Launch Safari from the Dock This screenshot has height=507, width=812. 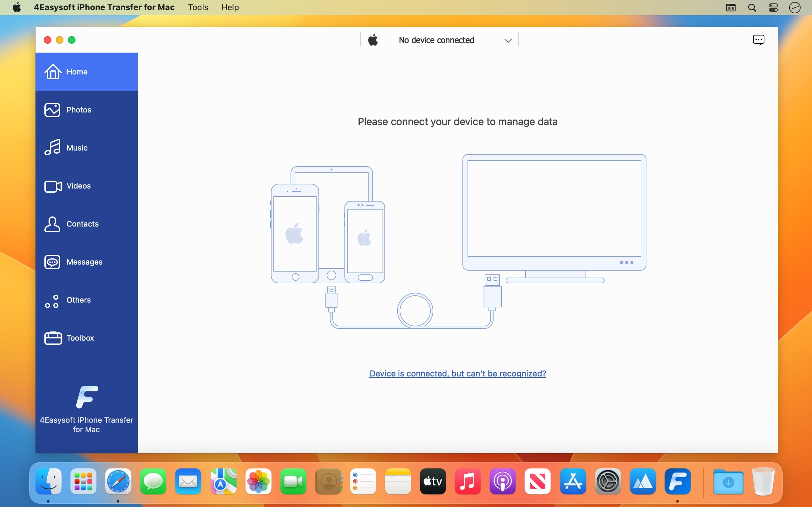click(118, 482)
